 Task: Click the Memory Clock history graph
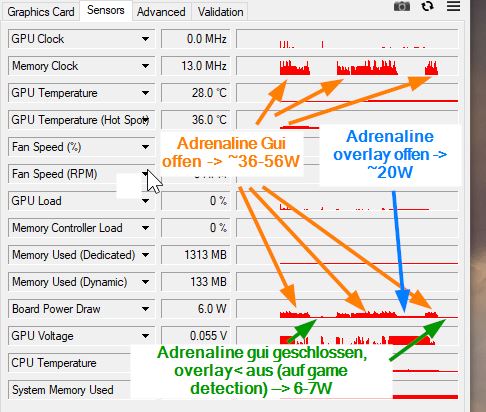pyautogui.click(x=347, y=66)
